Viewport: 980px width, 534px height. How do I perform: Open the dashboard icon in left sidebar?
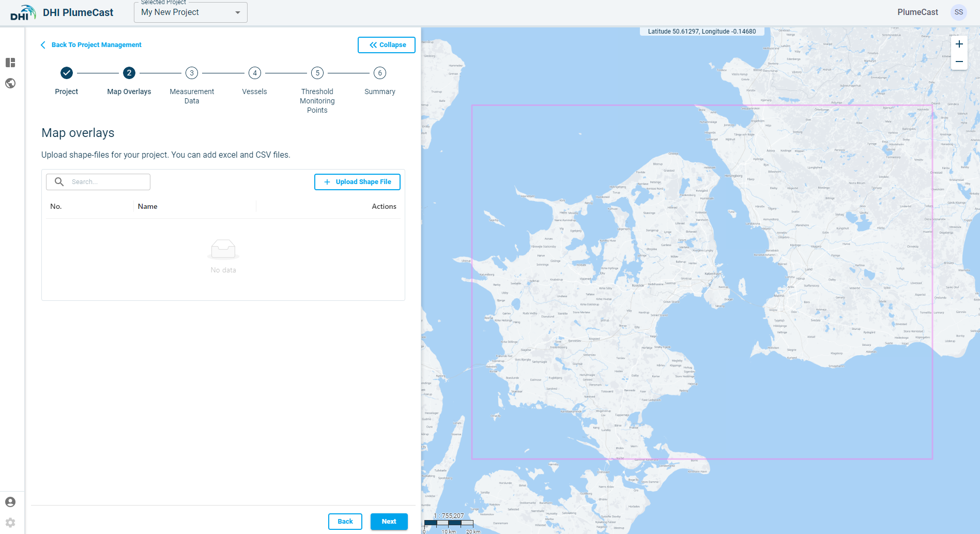click(10, 63)
